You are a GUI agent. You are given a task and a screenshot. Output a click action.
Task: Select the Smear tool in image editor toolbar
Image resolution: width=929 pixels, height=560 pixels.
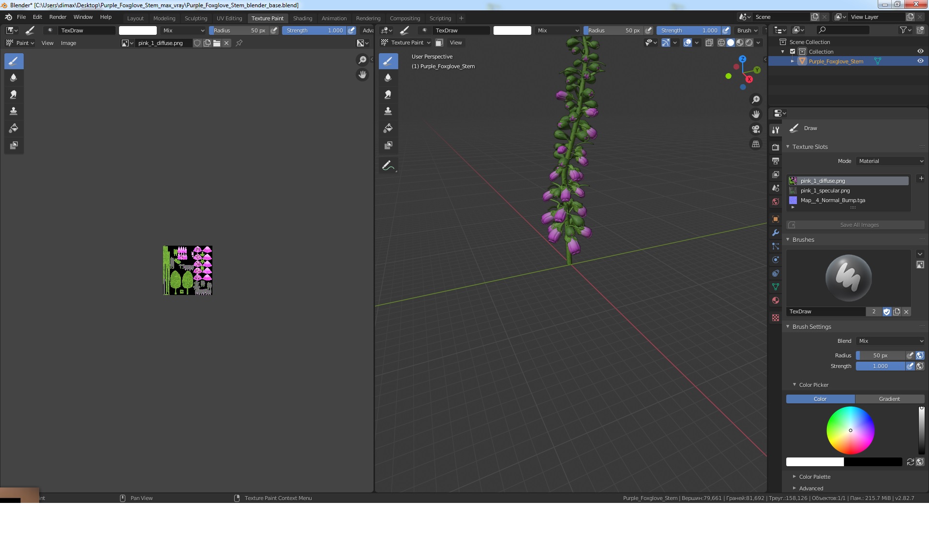tap(14, 94)
